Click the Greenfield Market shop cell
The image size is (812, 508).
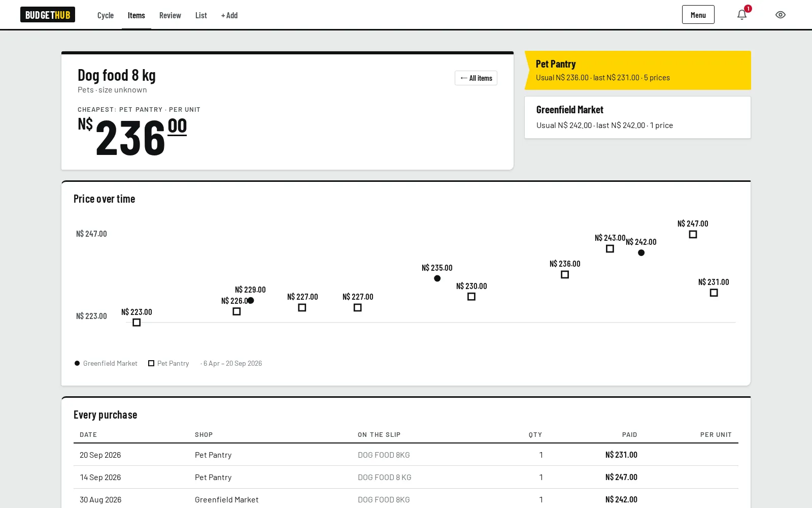[x=227, y=499]
